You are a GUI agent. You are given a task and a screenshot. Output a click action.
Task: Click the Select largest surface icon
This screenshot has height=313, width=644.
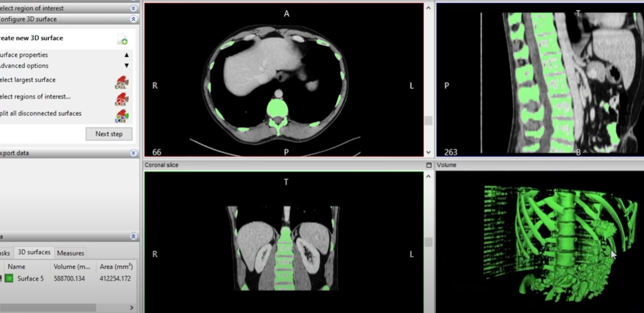[x=122, y=82]
